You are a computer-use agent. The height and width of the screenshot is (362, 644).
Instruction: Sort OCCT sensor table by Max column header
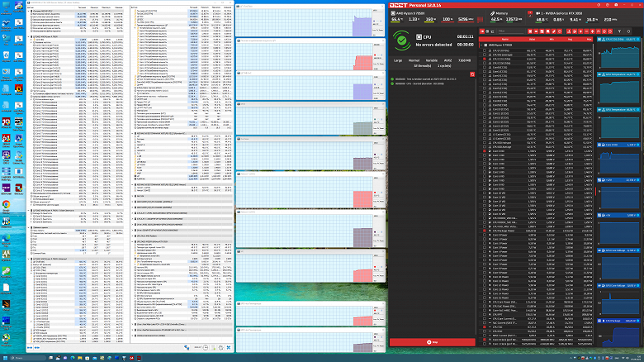pyautogui.click(x=589, y=39)
